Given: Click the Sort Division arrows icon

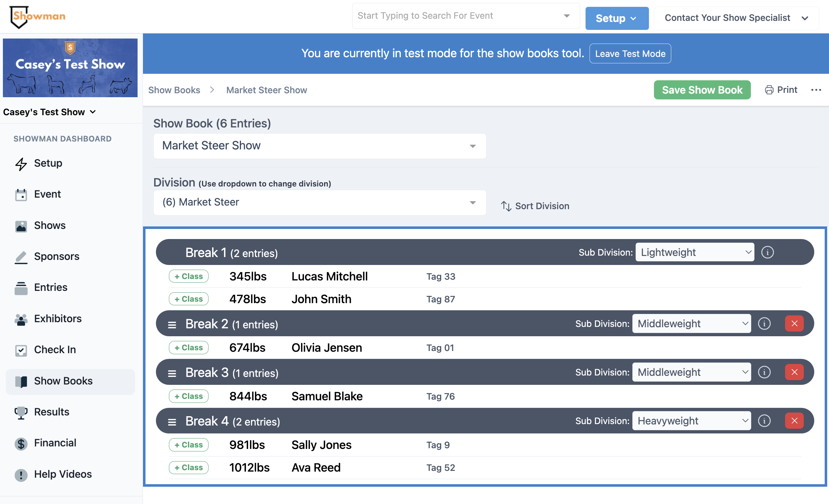Looking at the screenshot, I should point(506,206).
